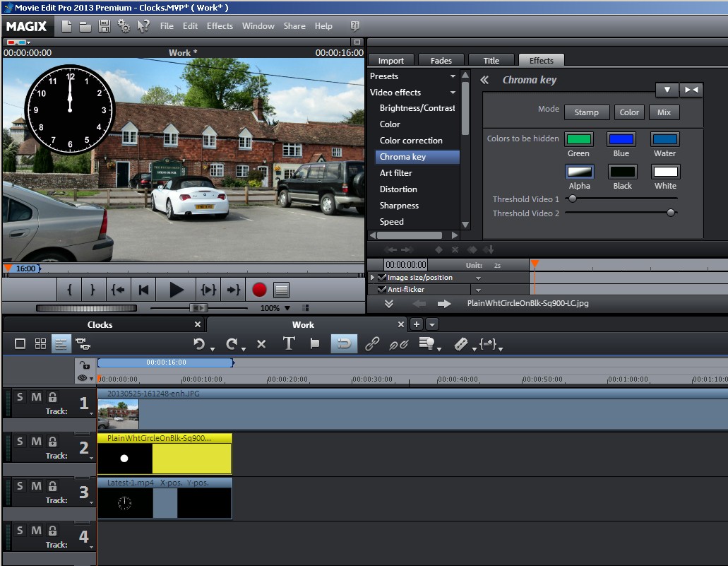Click the Stamp mode button
Screen dimensions: 728x566
[x=586, y=112]
